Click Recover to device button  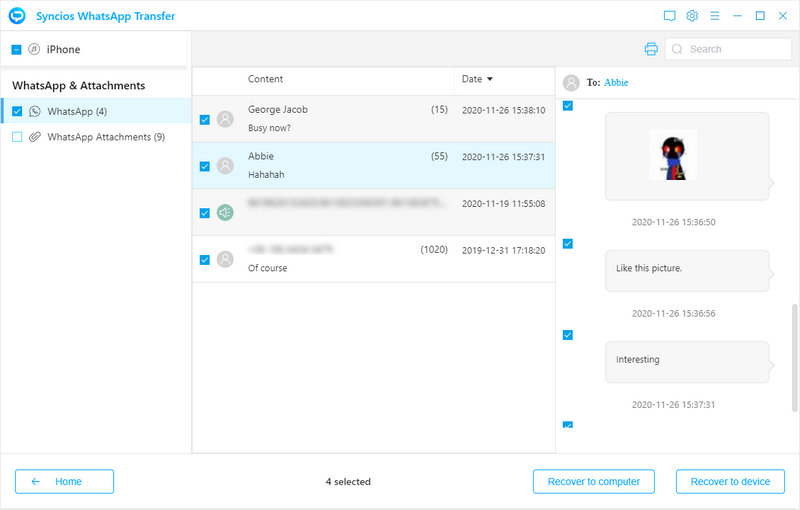tap(730, 481)
